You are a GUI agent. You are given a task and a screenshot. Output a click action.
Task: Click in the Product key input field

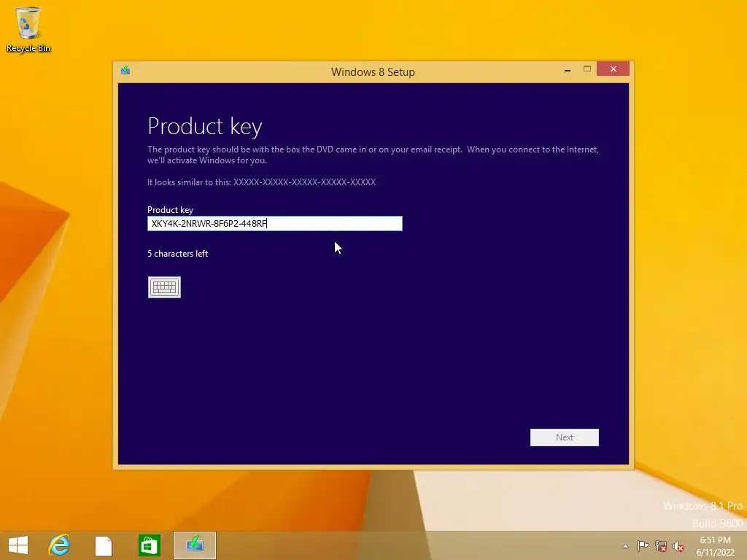pos(275,223)
